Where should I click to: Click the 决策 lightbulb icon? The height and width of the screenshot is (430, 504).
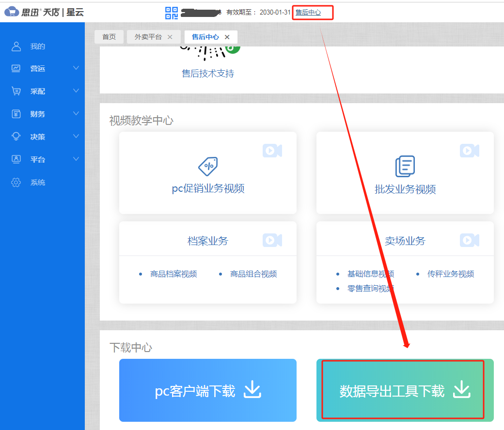pyautogui.click(x=16, y=137)
